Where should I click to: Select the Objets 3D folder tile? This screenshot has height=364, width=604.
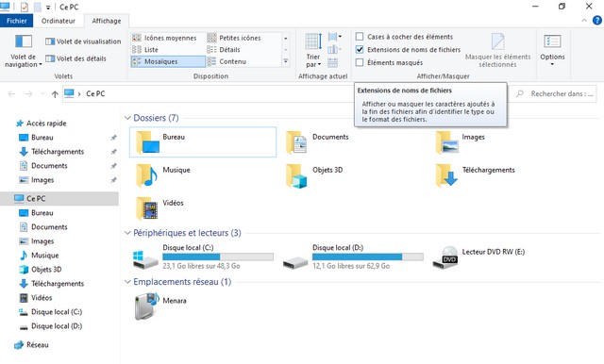tap(314, 175)
